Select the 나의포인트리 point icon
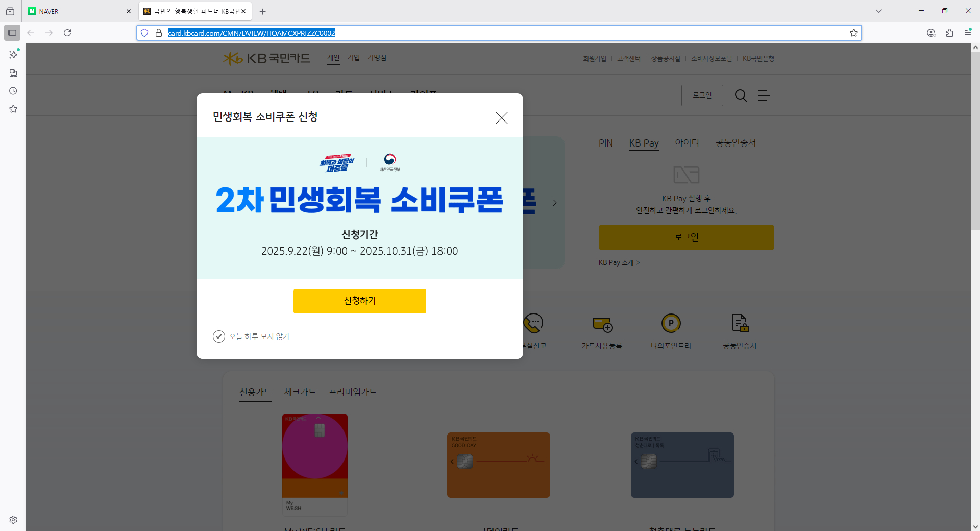980x531 pixels. click(x=671, y=323)
